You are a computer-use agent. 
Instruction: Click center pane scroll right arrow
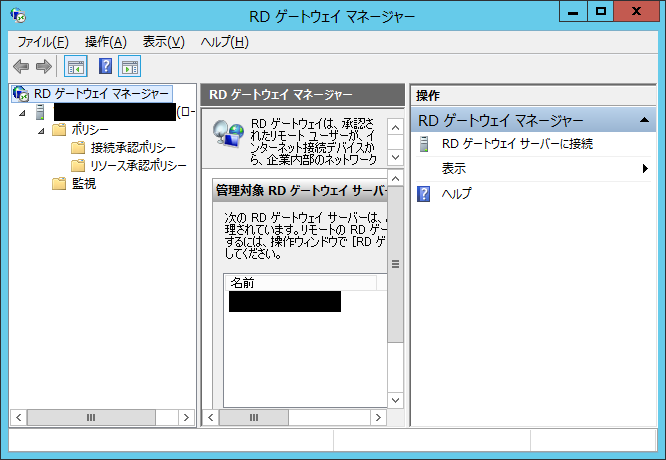click(378, 418)
